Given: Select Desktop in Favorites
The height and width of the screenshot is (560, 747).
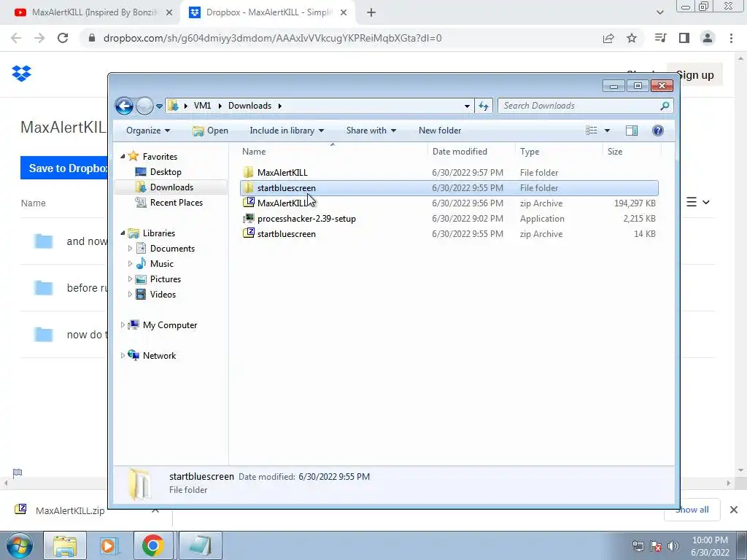Looking at the screenshot, I should click(x=166, y=172).
